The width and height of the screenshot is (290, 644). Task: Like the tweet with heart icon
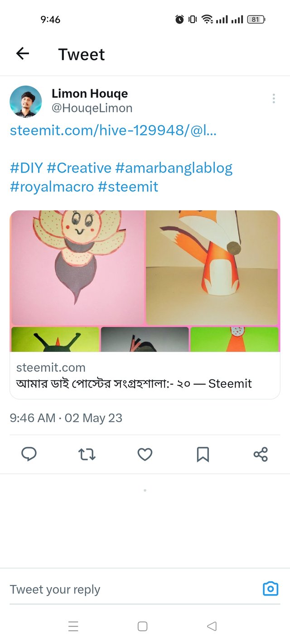point(145,454)
